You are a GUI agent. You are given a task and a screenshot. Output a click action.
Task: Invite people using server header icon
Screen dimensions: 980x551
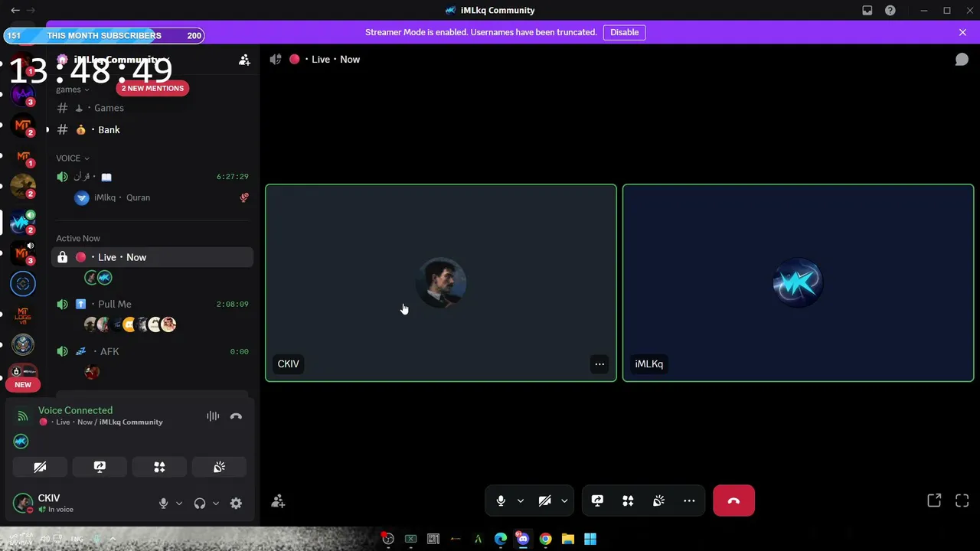244,60
